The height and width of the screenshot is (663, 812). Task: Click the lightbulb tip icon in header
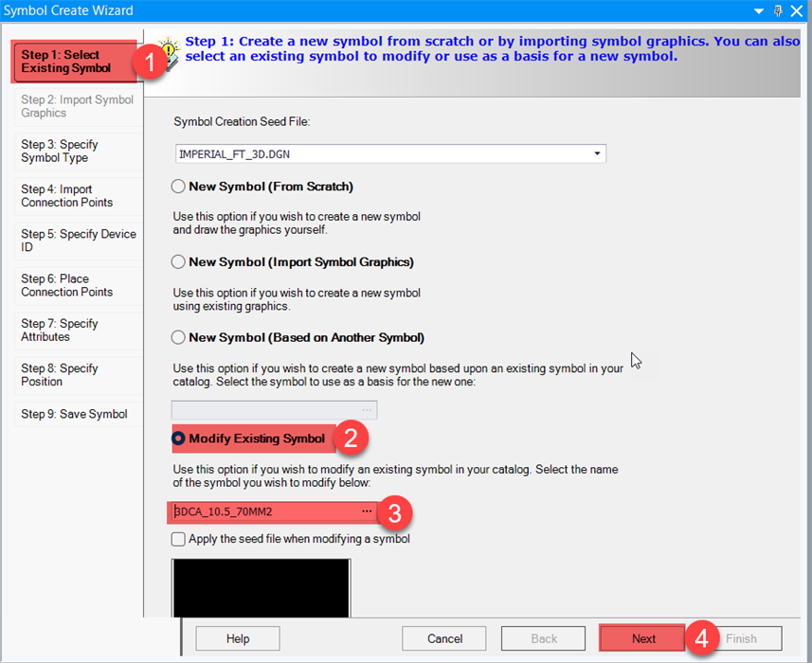click(169, 53)
